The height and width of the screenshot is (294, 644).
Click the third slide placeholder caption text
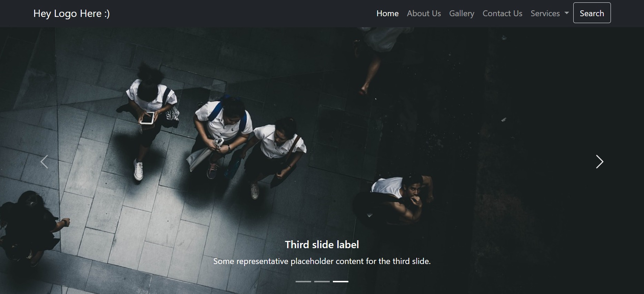pos(322,261)
